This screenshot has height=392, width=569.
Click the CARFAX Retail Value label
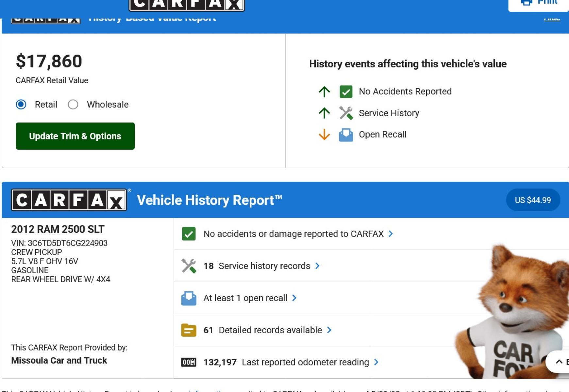coord(52,80)
